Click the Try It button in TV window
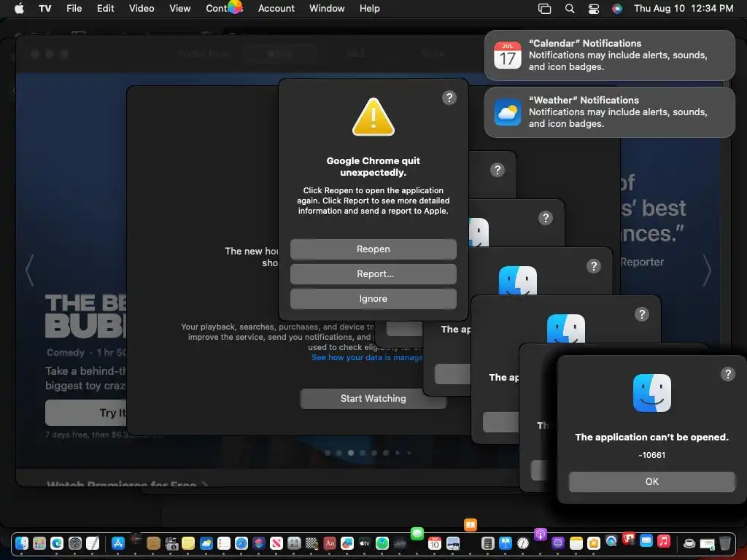 tap(86, 413)
